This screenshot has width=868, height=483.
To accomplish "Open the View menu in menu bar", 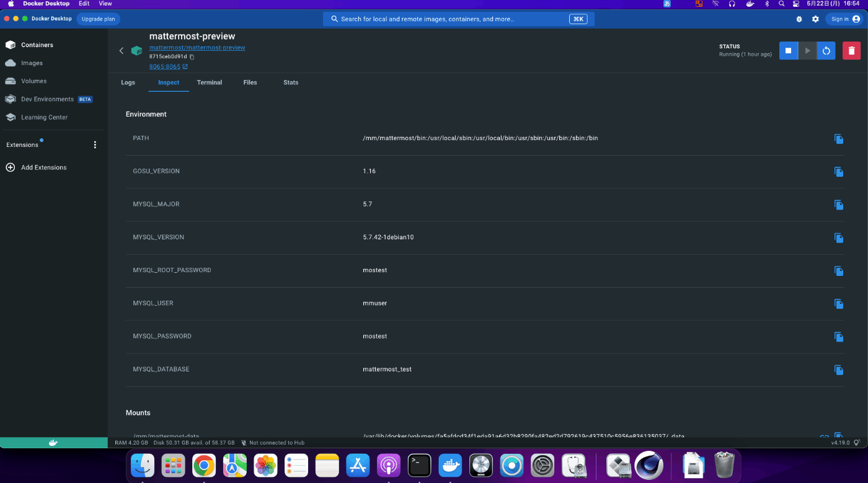I will pyautogui.click(x=105, y=4).
